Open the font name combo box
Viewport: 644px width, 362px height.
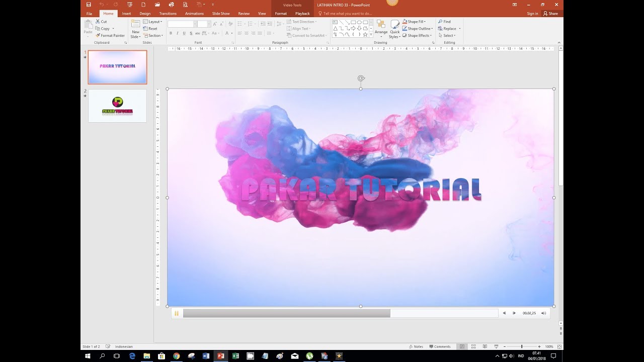click(182, 24)
